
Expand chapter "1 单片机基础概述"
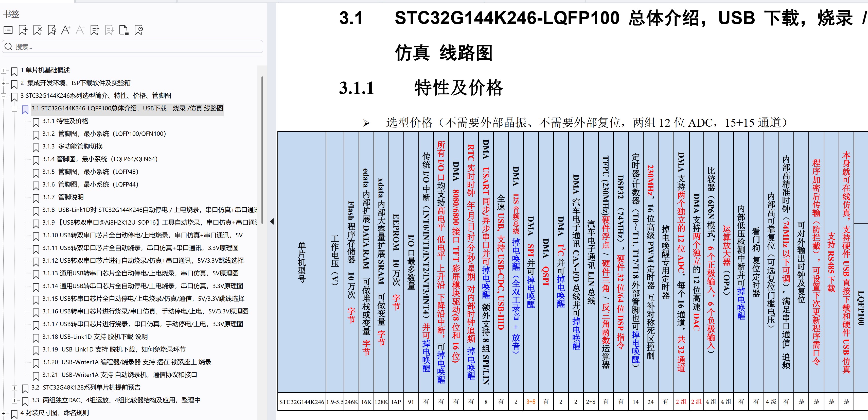click(x=3, y=71)
